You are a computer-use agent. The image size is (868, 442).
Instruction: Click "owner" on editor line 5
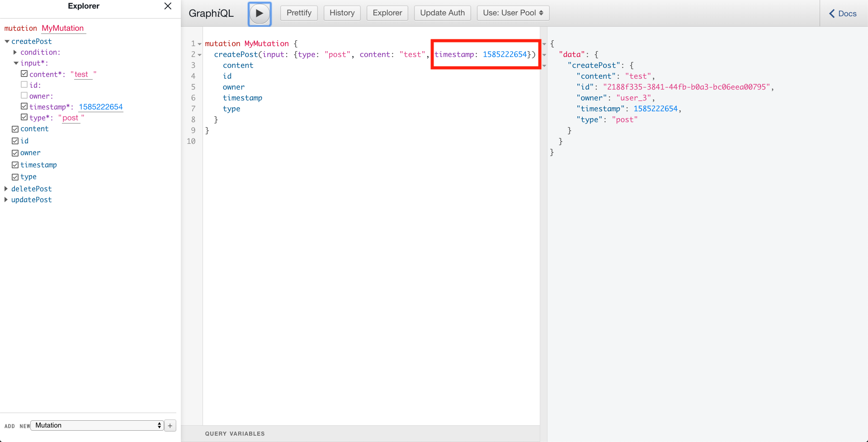coord(234,87)
